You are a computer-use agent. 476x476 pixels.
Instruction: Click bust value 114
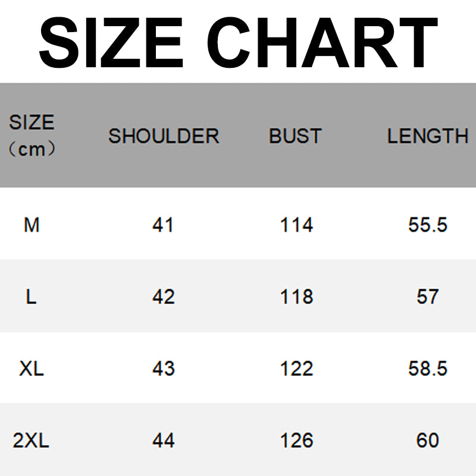(296, 226)
